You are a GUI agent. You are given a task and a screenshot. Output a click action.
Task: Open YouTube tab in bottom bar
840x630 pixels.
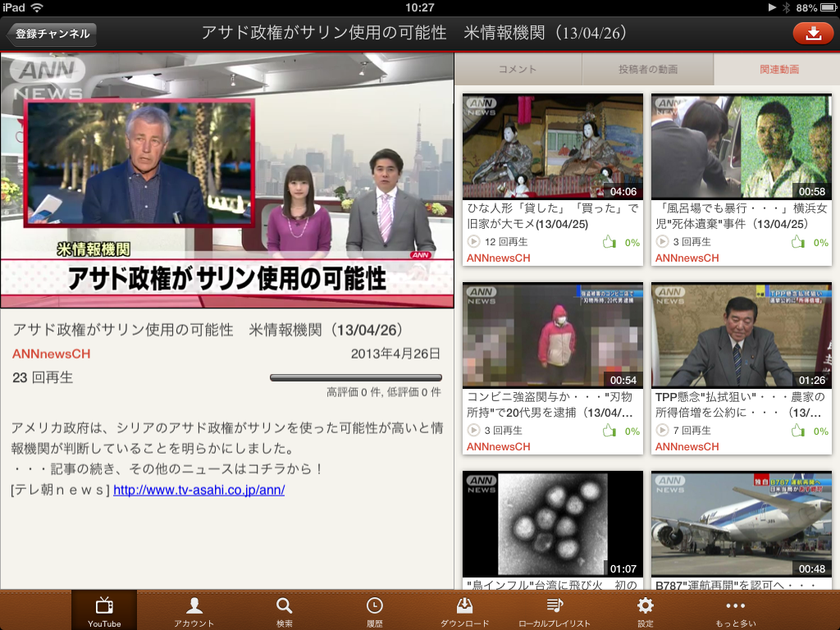(104, 610)
